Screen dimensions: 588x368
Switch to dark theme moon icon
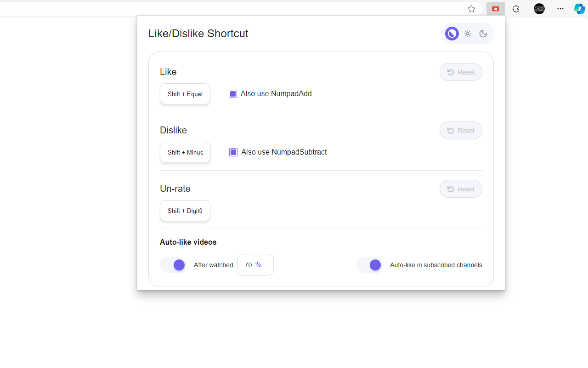click(x=483, y=34)
